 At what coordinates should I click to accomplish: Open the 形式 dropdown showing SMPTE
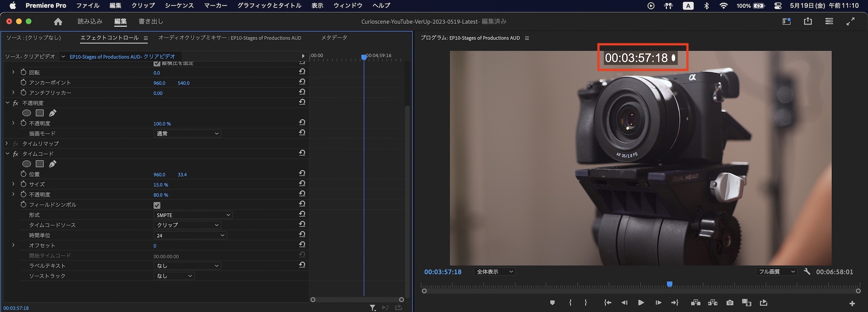(x=193, y=215)
